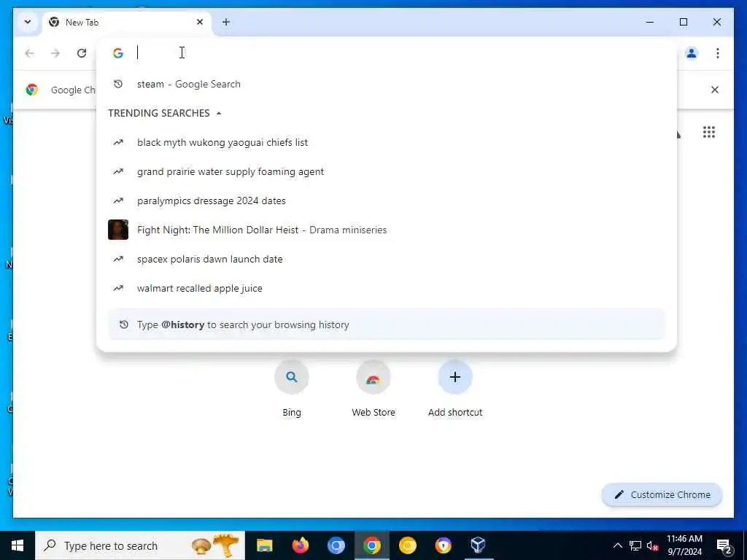Open the notification center icon

(x=724, y=546)
